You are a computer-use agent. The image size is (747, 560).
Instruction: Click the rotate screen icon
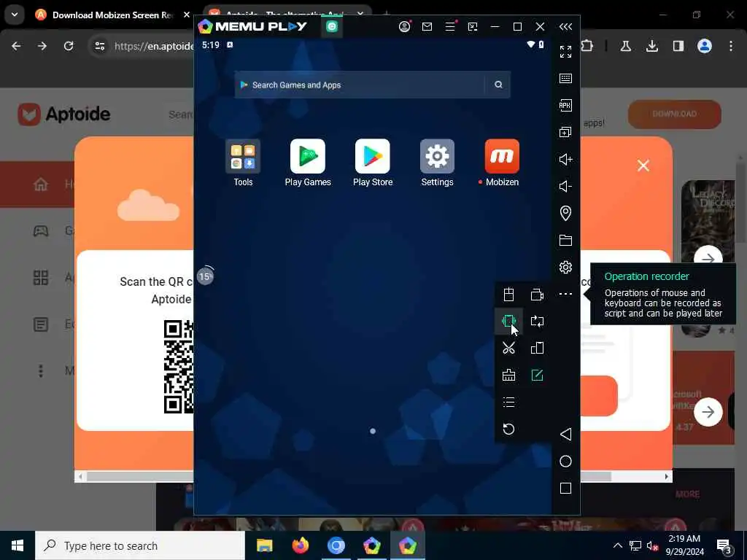coord(538,322)
